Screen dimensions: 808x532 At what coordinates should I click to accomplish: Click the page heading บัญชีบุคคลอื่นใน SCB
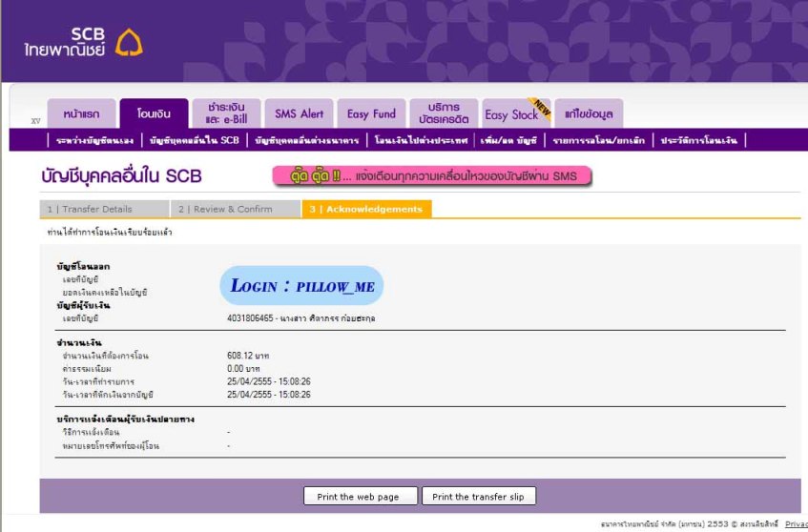click(121, 176)
